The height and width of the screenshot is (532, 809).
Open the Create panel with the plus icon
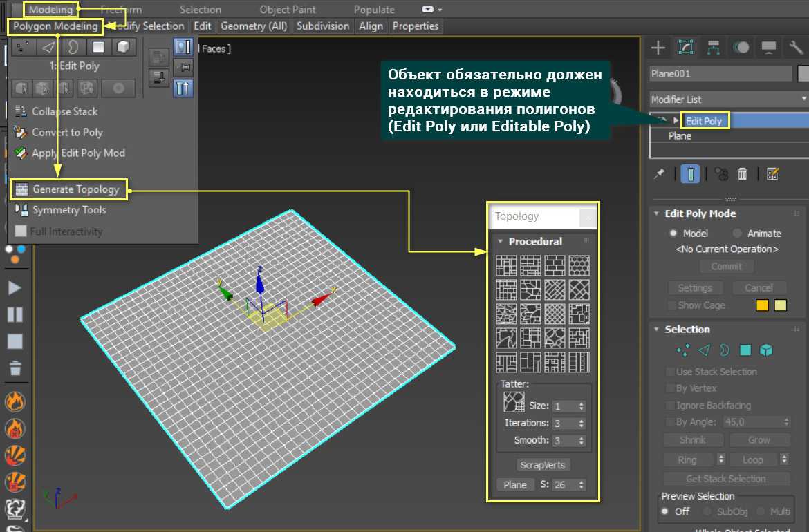coord(657,47)
